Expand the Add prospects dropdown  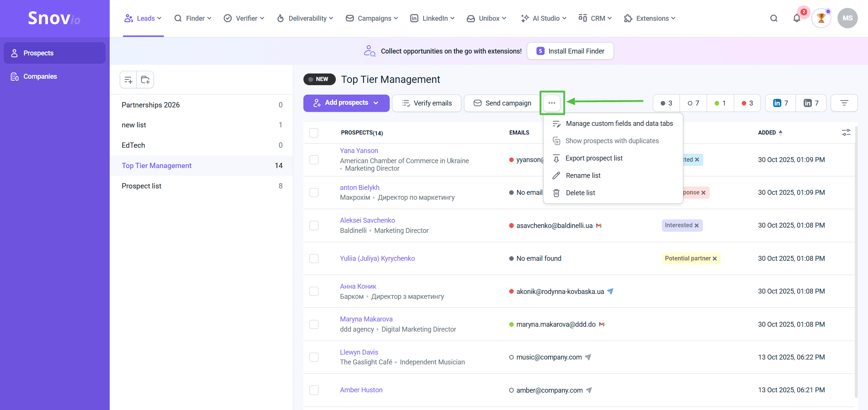click(x=376, y=103)
